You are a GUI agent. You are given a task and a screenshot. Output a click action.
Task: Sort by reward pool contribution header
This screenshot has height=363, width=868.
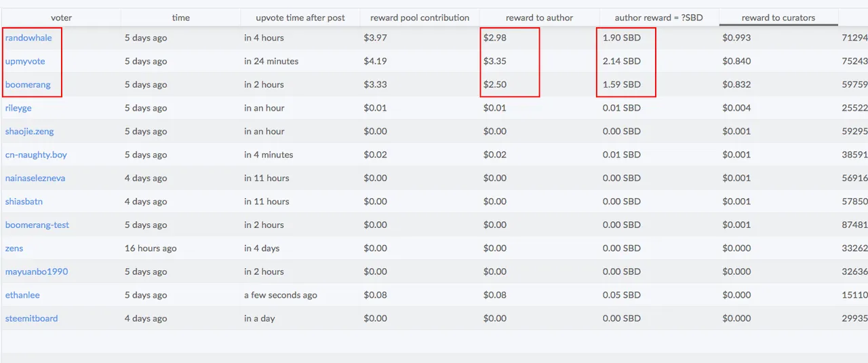click(420, 18)
